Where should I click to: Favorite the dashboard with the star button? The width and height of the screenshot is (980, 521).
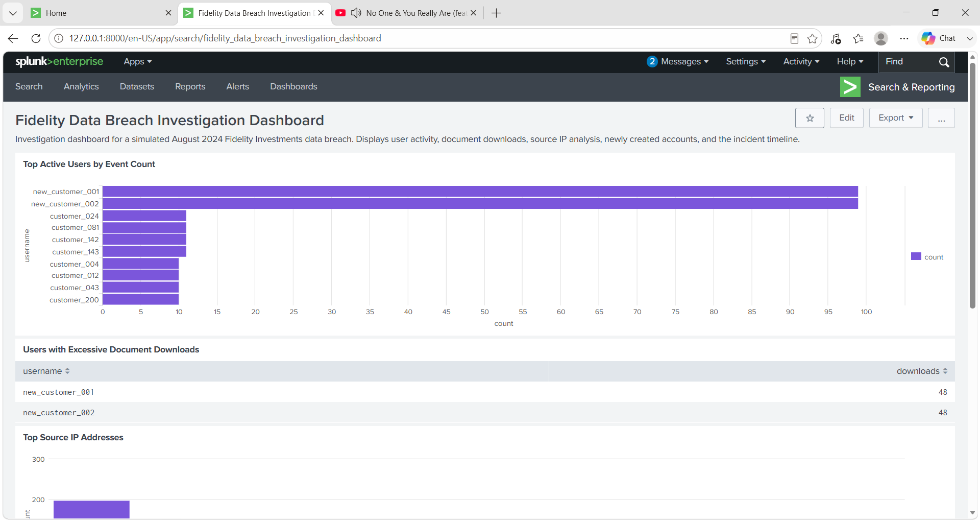tap(810, 118)
